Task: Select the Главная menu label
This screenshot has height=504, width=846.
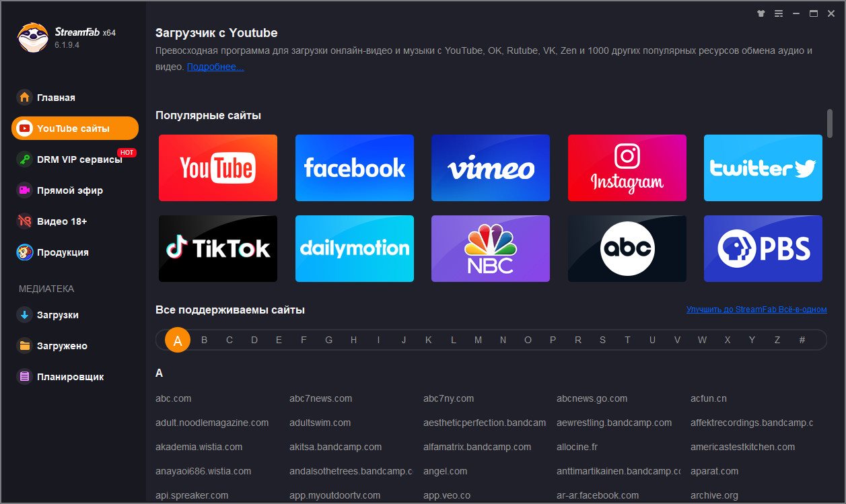Action: (x=56, y=98)
